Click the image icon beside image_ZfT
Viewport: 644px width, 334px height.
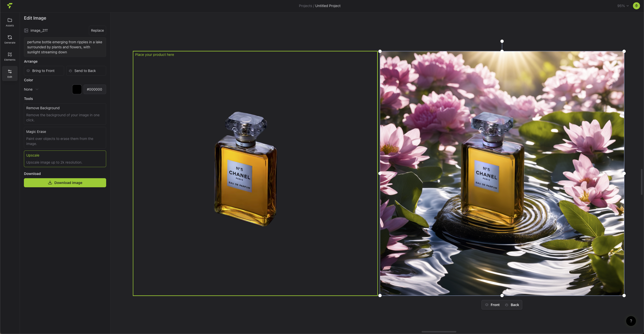26,30
